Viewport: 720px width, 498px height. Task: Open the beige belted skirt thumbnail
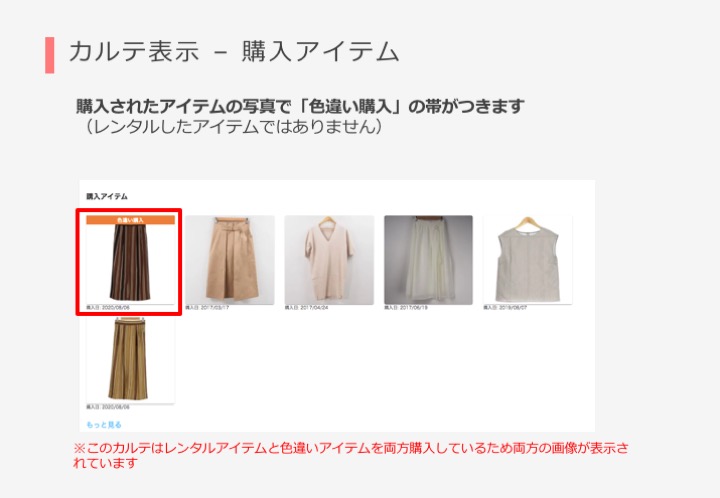[230, 260]
